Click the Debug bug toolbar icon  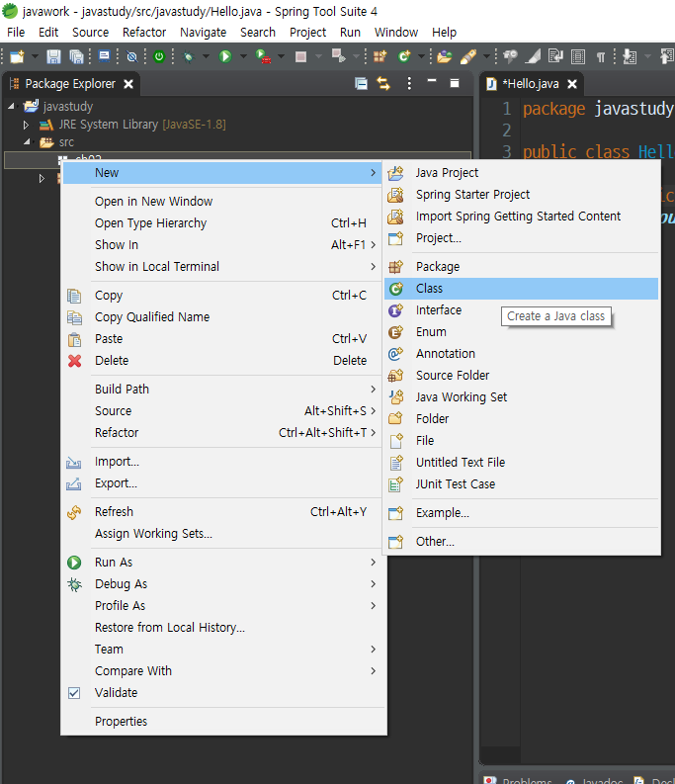pos(189,56)
